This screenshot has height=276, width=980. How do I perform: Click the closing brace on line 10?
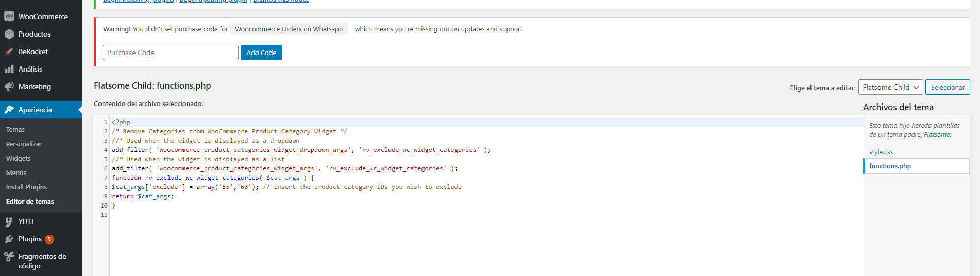point(114,205)
